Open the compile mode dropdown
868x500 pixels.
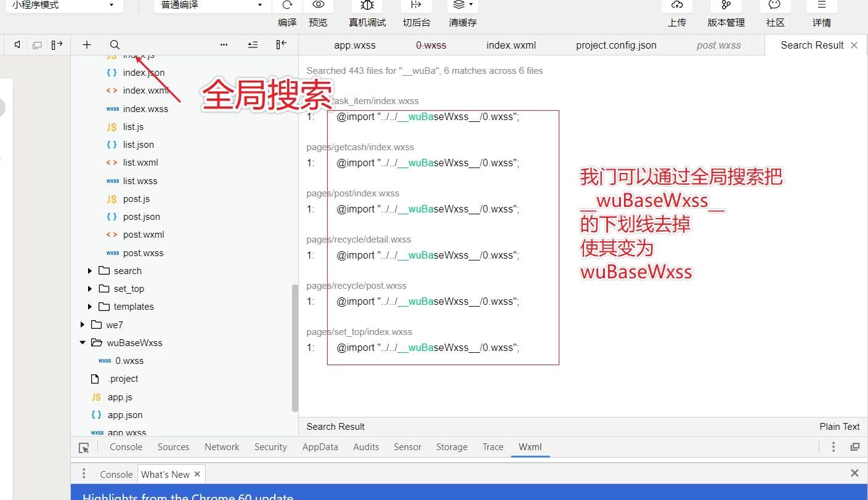click(209, 5)
